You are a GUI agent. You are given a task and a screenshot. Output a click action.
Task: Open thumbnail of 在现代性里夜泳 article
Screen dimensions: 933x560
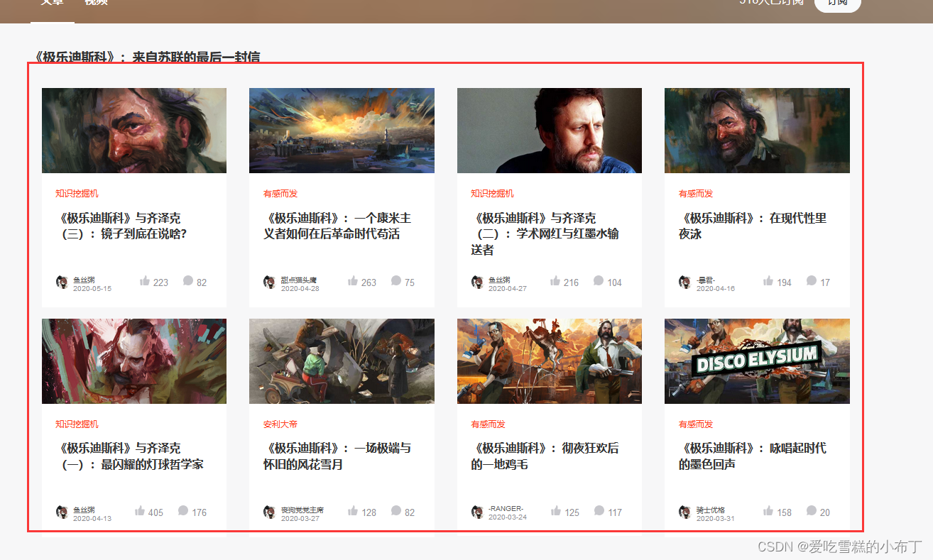pyautogui.click(x=757, y=131)
